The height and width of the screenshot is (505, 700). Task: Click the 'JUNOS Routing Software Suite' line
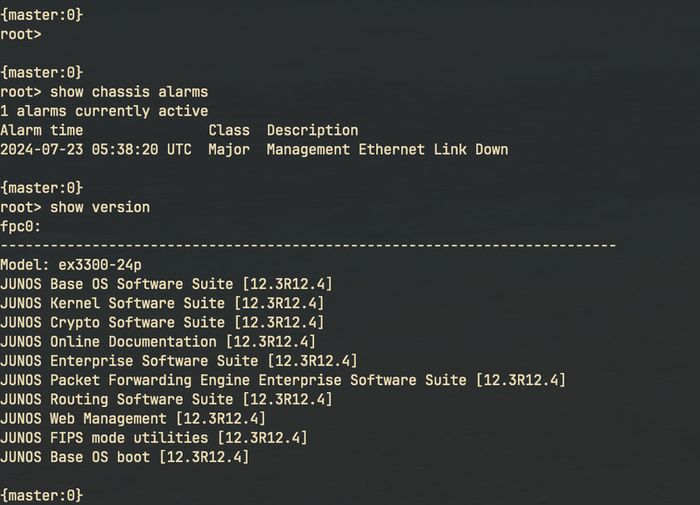click(x=167, y=399)
